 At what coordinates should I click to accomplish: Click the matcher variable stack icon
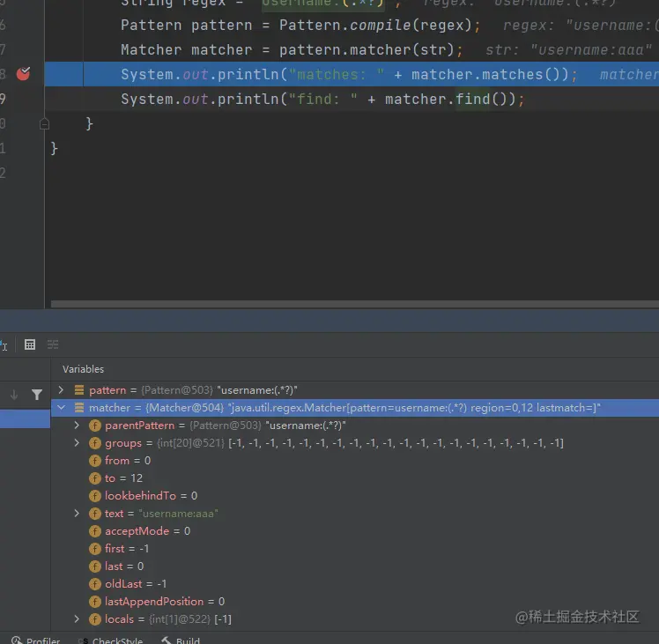79,407
